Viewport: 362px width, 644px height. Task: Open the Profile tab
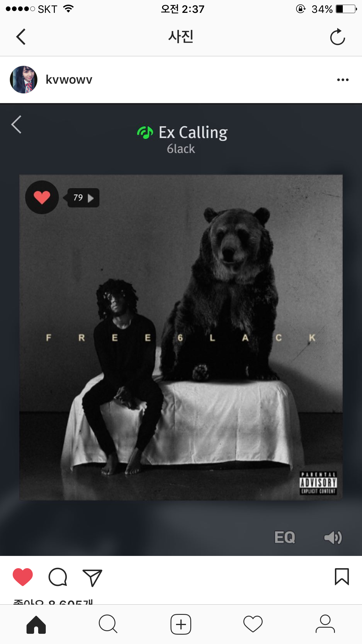[325, 624]
